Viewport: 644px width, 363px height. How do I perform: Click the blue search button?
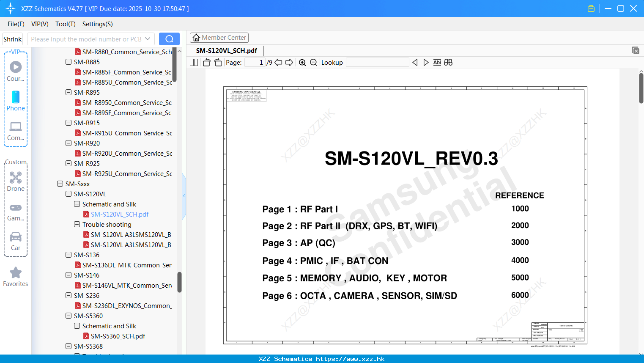point(169,39)
